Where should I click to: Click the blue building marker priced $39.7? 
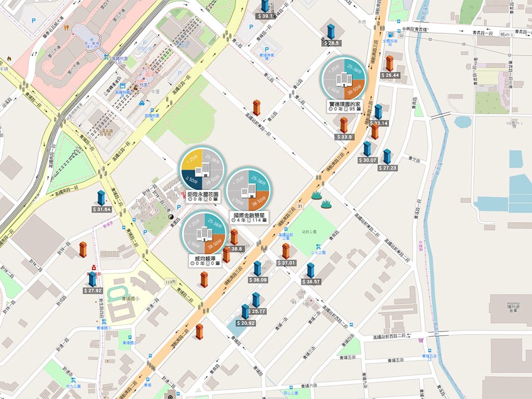264,5
